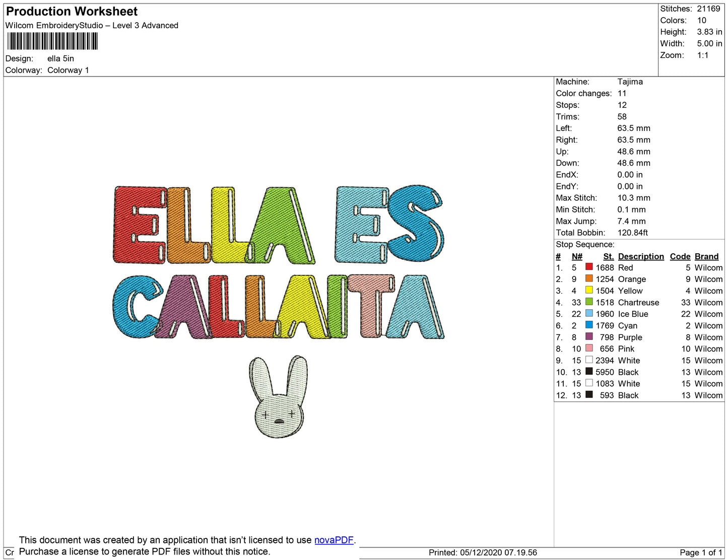Viewport: 728px width, 560px height.
Task: Click the Brand column header
Action: pyautogui.click(x=706, y=256)
